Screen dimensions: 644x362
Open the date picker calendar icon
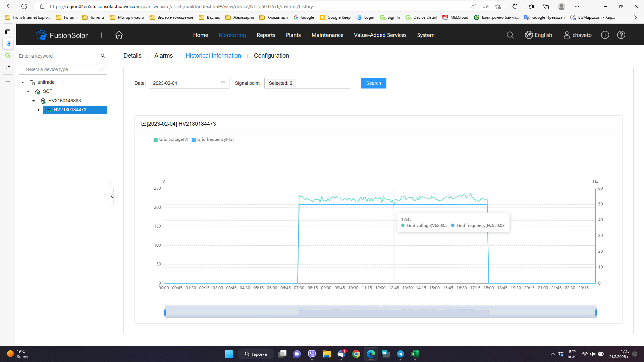[x=223, y=83]
